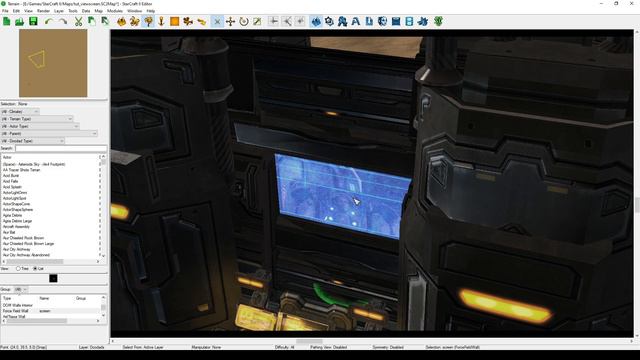Image resolution: width=640 pixels, height=360 pixels.
Task: Select the 'Force Field Wall' row
Action: (x=51, y=311)
